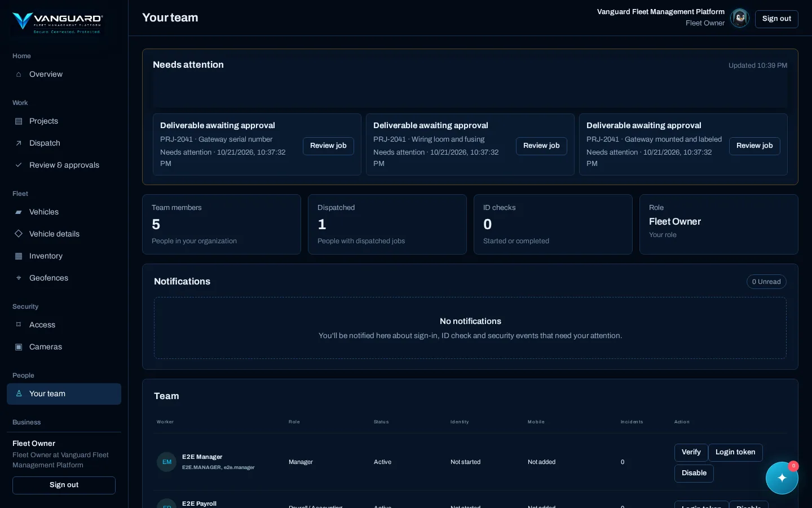Click the 0 Unread notifications badge
This screenshot has width=812, height=508.
766,282
